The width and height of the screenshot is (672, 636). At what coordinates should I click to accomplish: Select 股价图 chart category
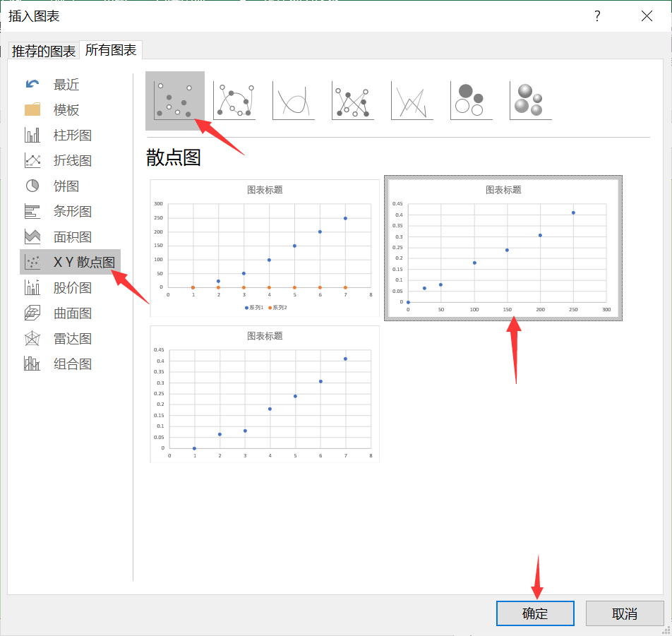tap(70, 287)
